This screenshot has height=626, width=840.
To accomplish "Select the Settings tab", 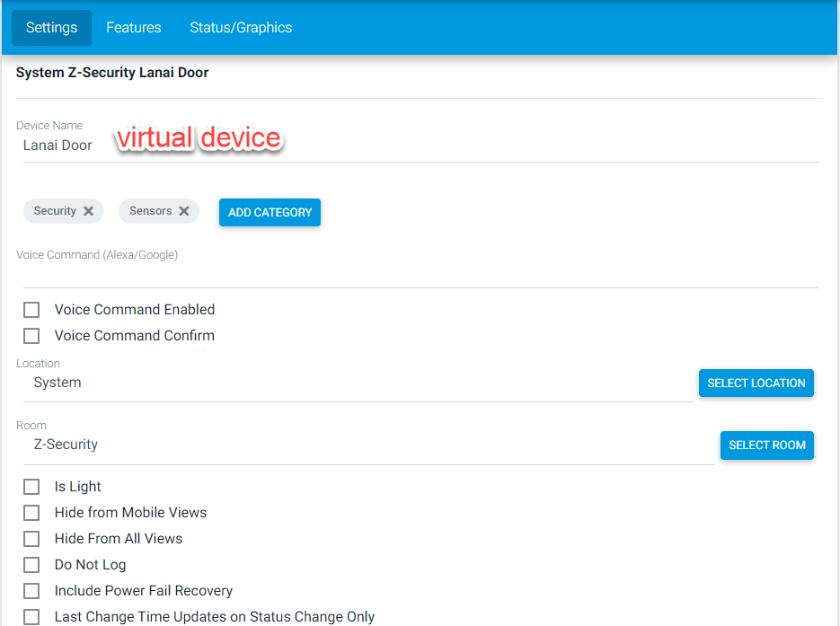I will point(51,27).
